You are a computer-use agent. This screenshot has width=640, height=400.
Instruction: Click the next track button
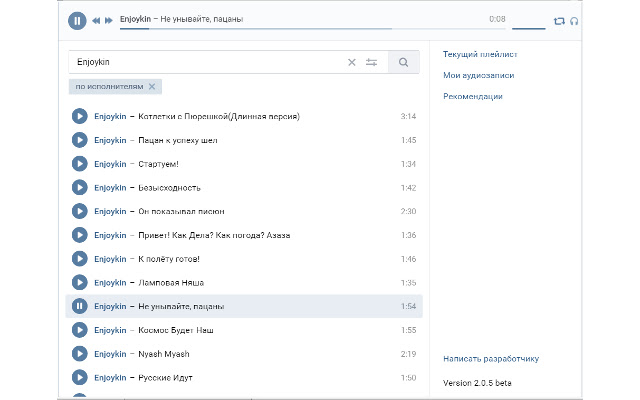point(108,20)
